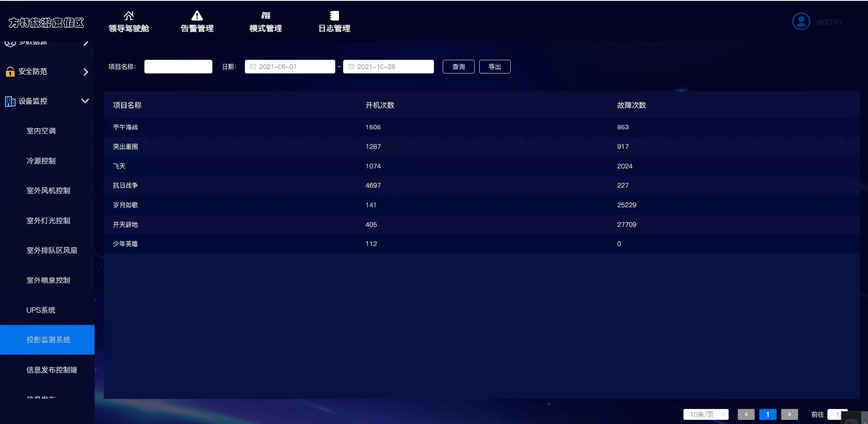
Task: Click the 告警管理 warning triangle icon
Action: tap(197, 16)
